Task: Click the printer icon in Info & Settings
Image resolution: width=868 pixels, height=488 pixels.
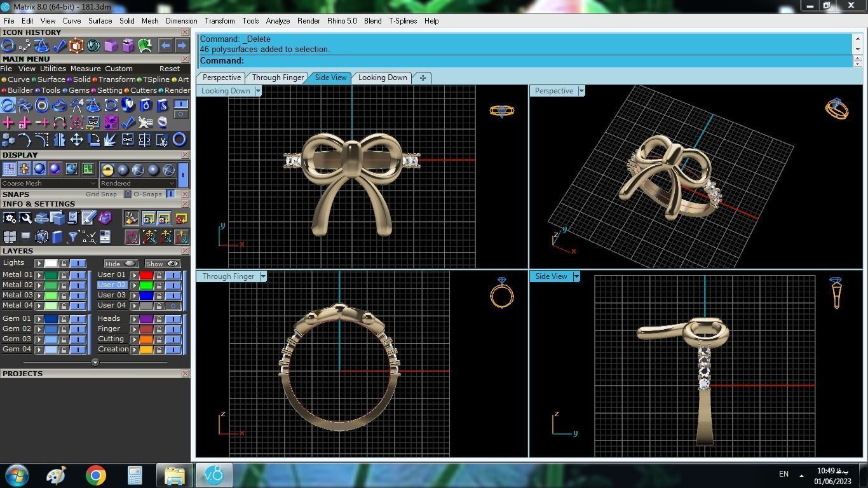Action: pos(42,219)
